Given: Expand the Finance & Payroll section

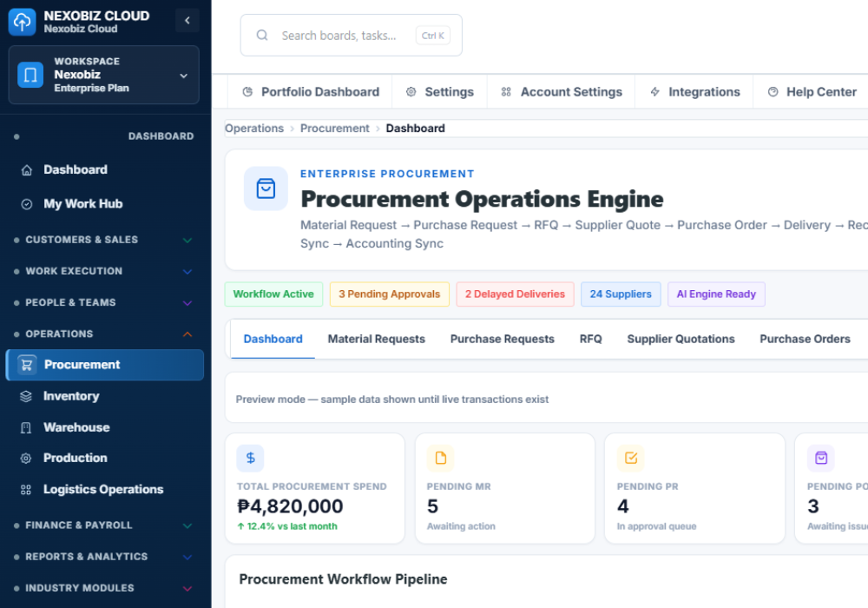Looking at the screenshot, I should coord(105,525).
